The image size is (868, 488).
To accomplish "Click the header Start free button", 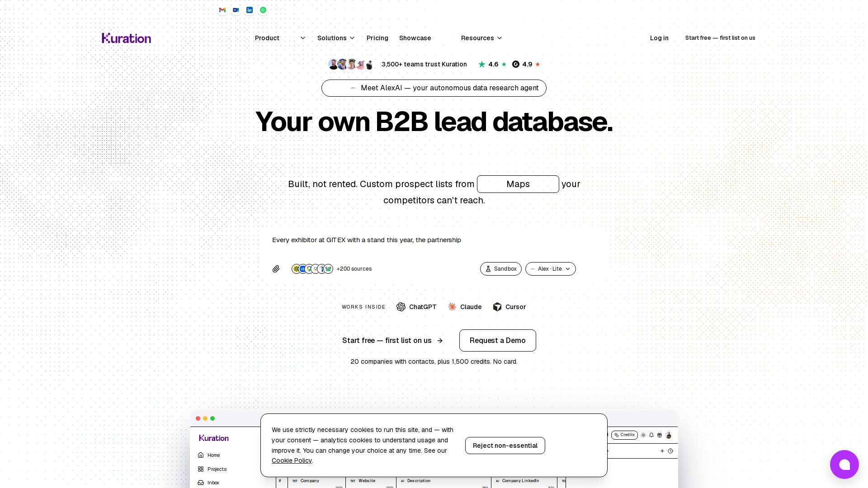I will pyautogui.click(x=720, y=38).
